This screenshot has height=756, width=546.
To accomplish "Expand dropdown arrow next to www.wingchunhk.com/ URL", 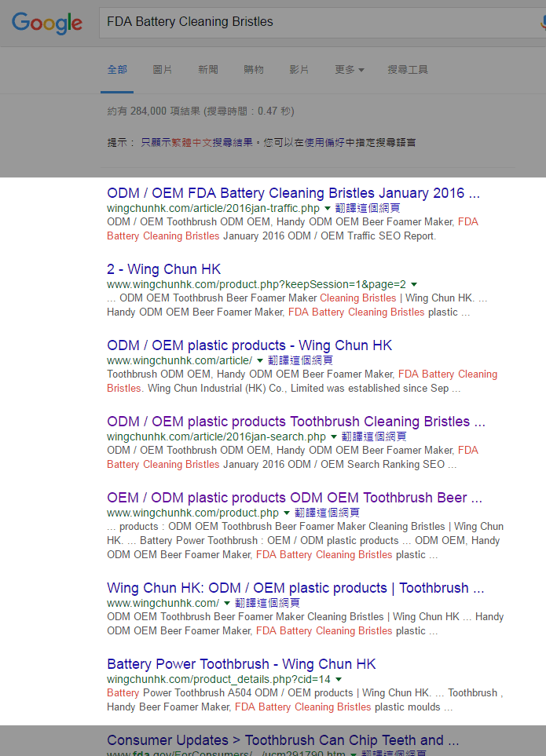I will point(227,603).
